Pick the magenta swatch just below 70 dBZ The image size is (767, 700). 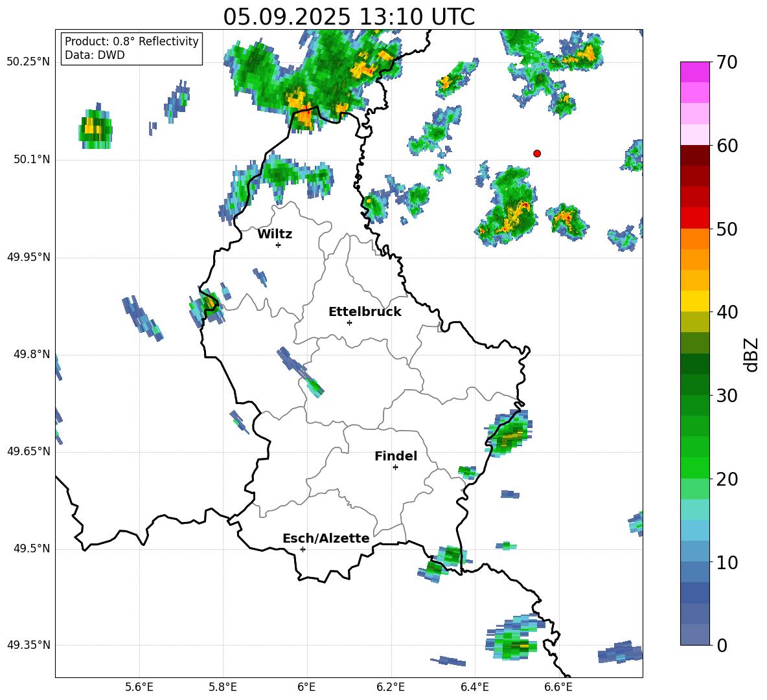pos(695,72)
